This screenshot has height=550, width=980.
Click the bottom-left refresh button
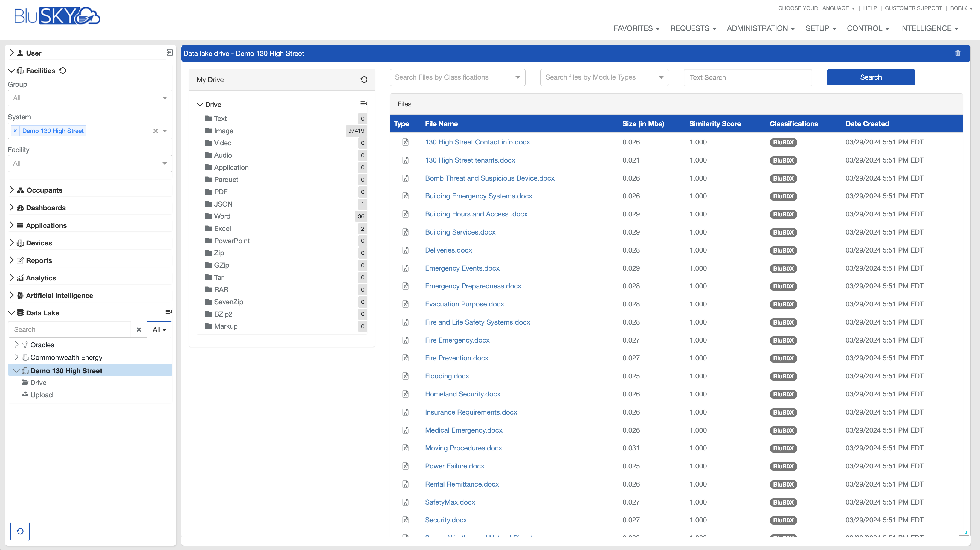(x=20, y=531)
